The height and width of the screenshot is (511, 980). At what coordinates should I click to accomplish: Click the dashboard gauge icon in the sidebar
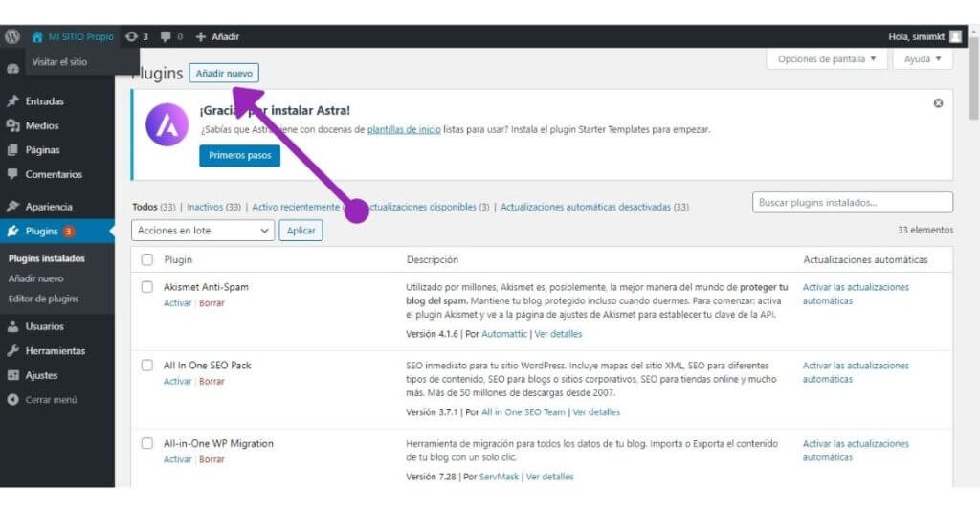pos(13,68)
